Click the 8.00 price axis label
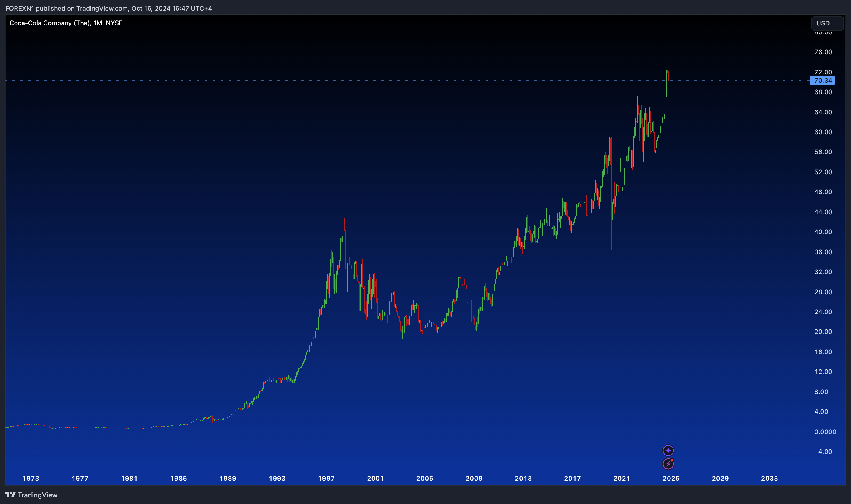 821,392
